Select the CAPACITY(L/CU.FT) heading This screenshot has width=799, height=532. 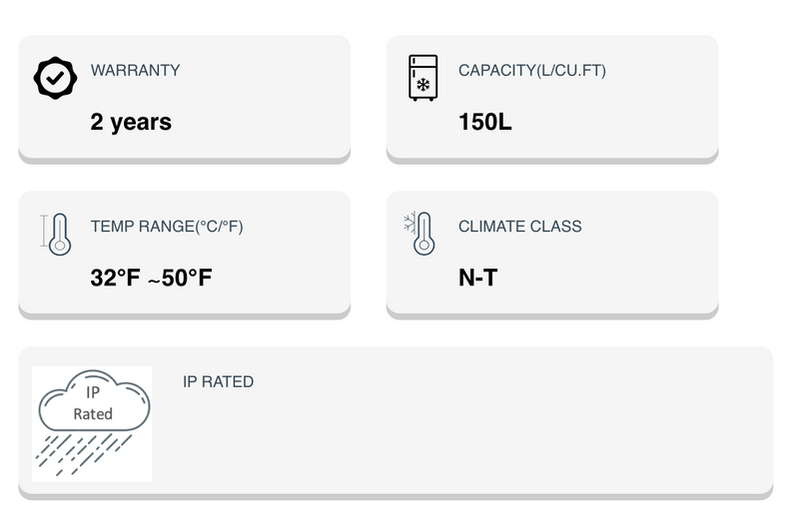(531, 71)
